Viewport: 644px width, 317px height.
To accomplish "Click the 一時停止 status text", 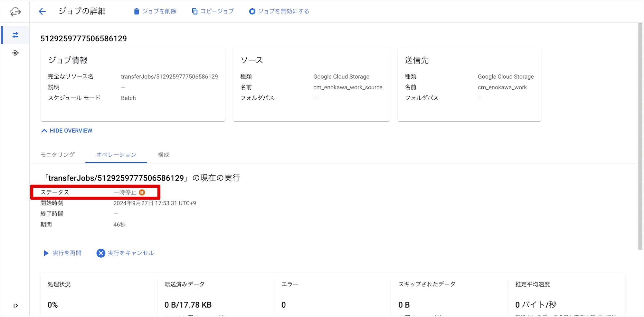I will tap(125, 193).
